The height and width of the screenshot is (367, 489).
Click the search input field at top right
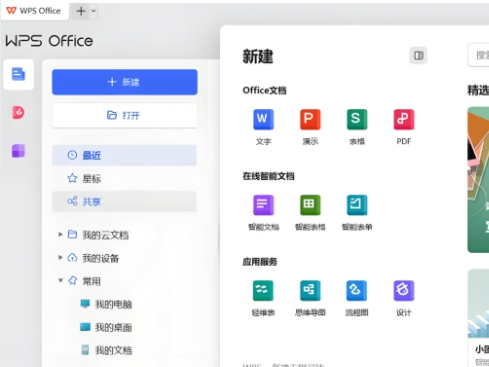pos(479,55)
